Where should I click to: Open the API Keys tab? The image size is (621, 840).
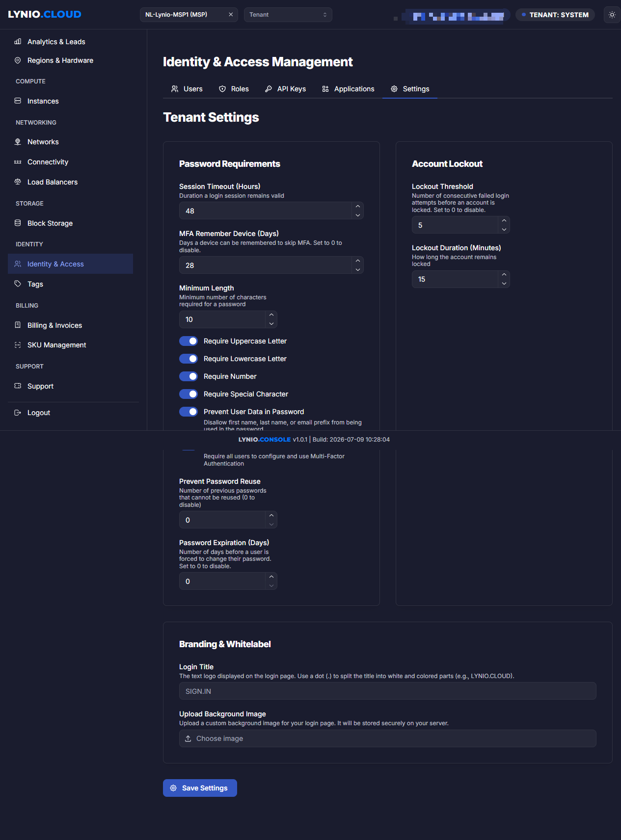click(x=286, y=89)
